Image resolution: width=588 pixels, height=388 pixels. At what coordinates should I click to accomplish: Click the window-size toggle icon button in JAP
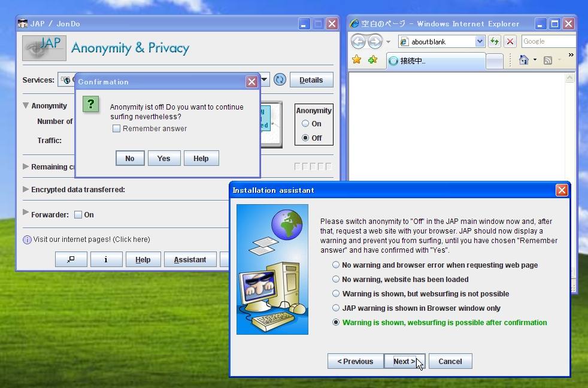point(71,259)
